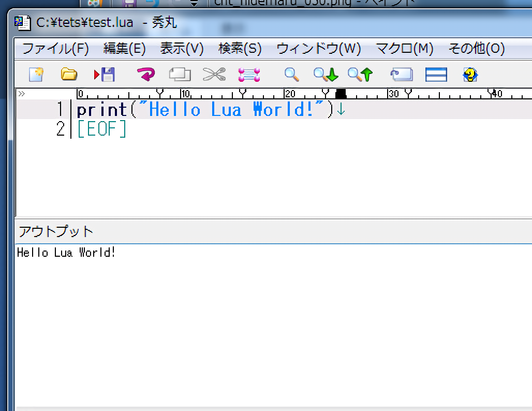This screenshot has height=411, width=532.
Task: Click the Find Previous up-arrow icon
Action: pos(360,75)
